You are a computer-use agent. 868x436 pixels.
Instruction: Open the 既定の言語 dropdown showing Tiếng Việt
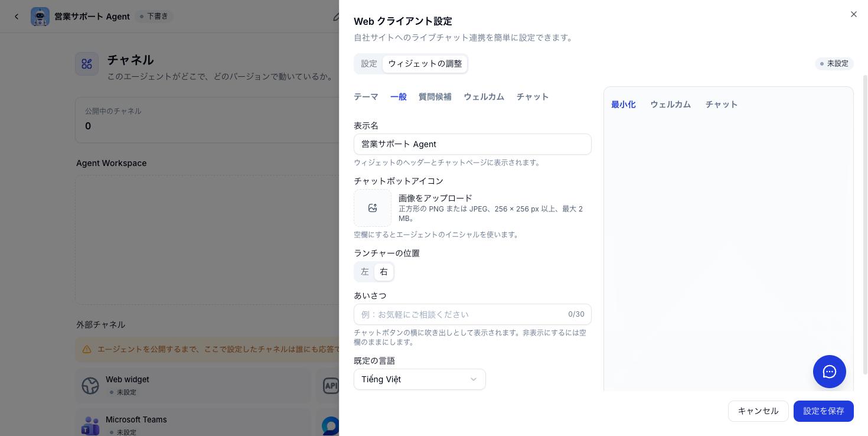coord(420,379)
